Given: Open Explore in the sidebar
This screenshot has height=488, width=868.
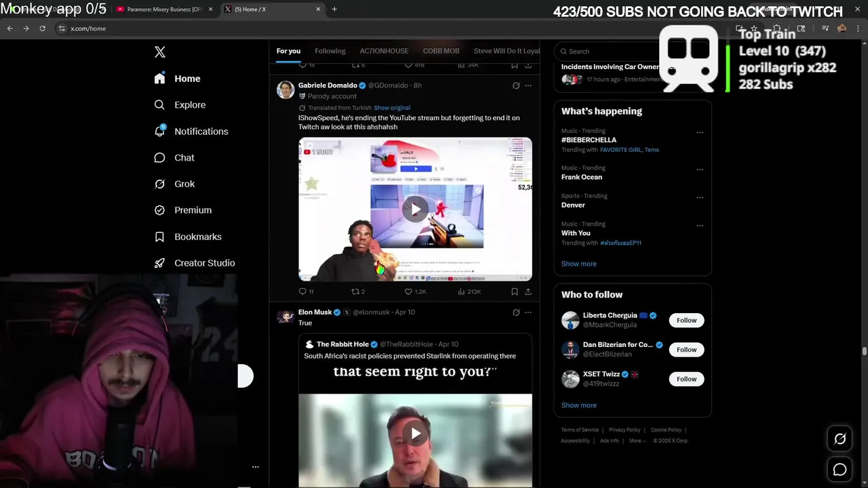Looking at the screenshot, I should coord(180,105).
